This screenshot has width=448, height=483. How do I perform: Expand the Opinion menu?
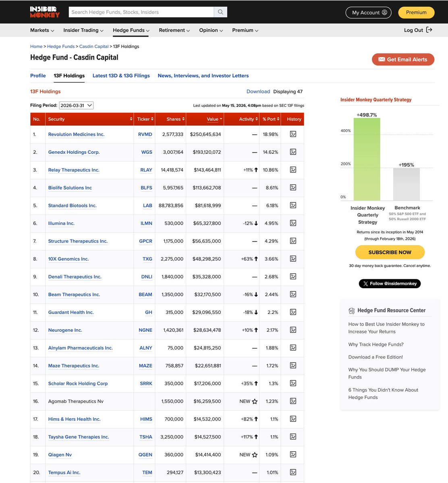211,30
